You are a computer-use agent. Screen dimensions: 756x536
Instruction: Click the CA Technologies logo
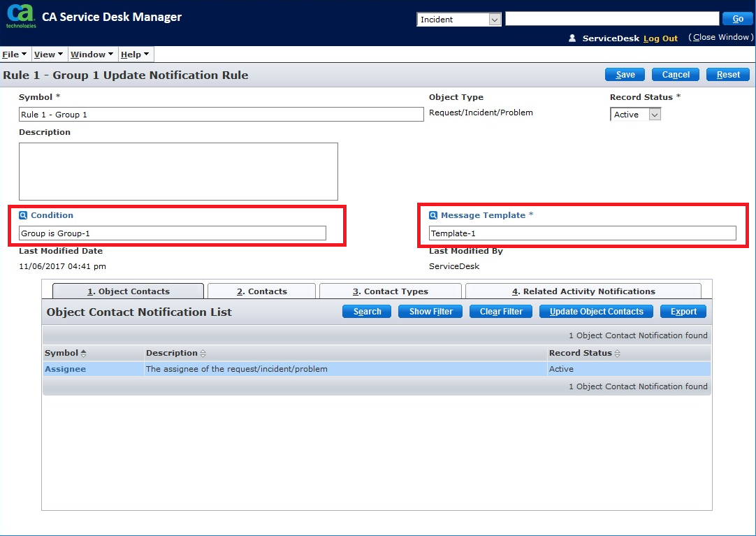20,16
